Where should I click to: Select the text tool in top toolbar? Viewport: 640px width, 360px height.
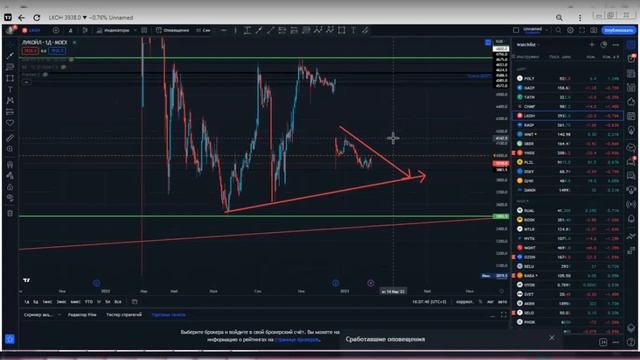[x=353, y=30]
